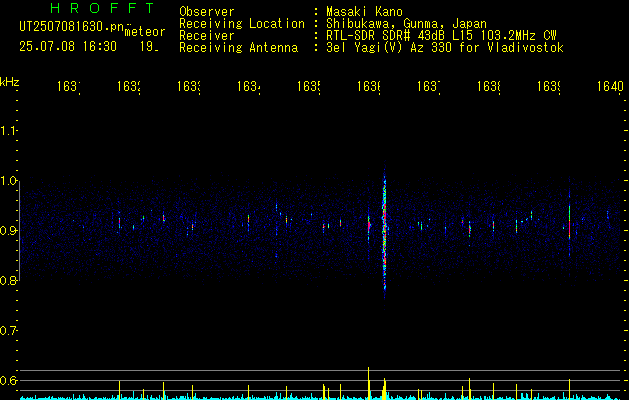The height and width of the screenshot is (400, 629).
Task: Select the RTL-SDR SDR# 43dB receiver text
Action: click(x=441, y=36)
